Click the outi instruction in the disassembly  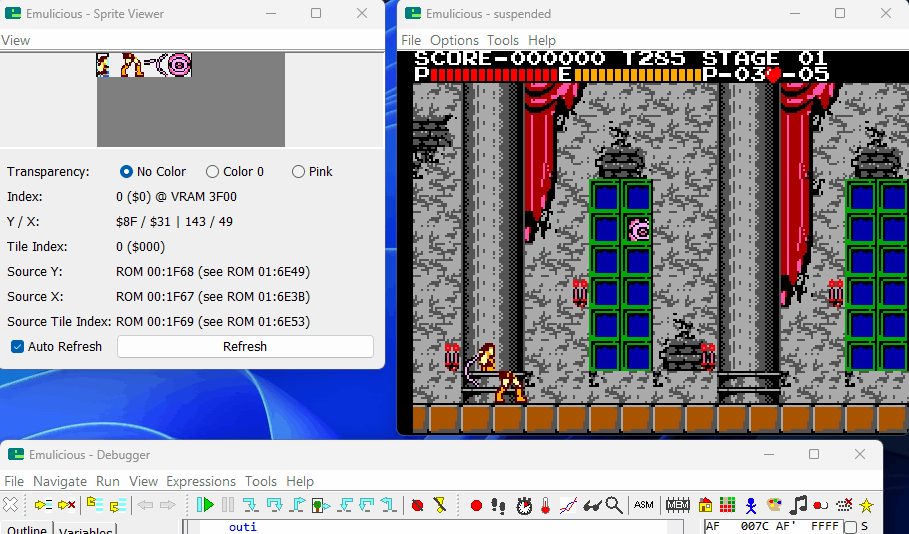click(242, 527)
